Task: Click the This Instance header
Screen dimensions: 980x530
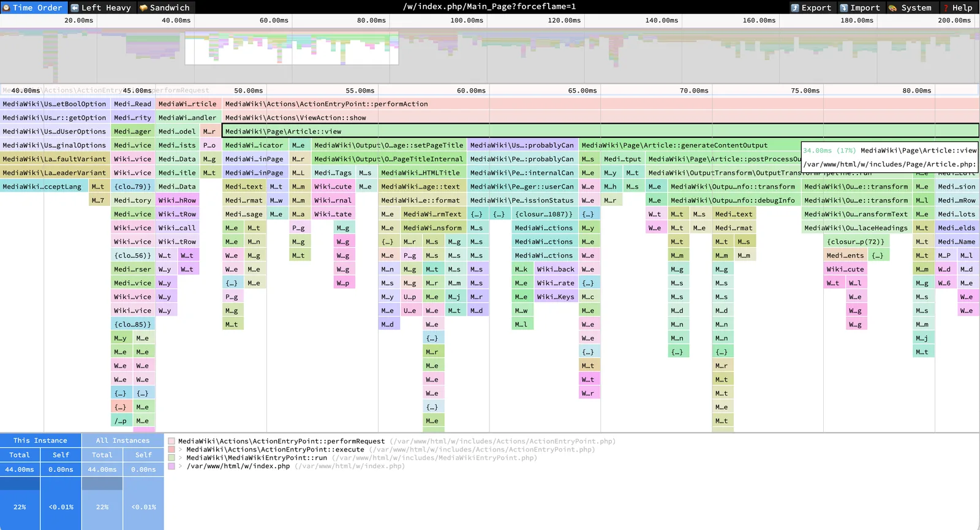Action: point(40,441)
